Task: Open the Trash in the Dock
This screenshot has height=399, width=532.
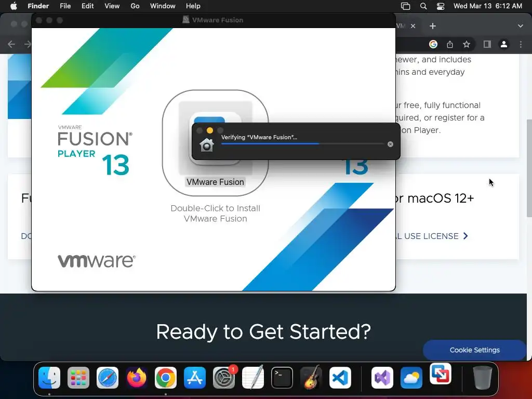Action: point(483,378)
